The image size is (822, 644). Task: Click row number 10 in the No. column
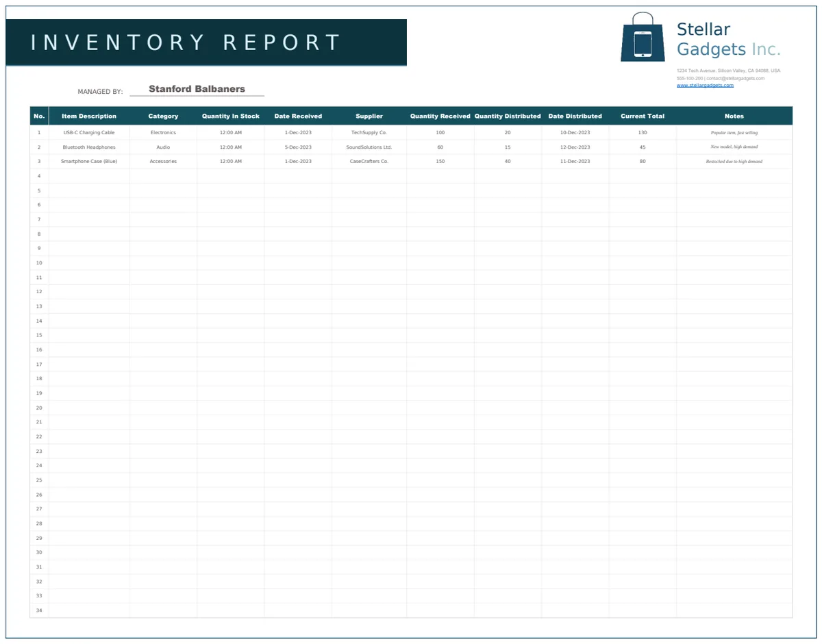(39, 263)
